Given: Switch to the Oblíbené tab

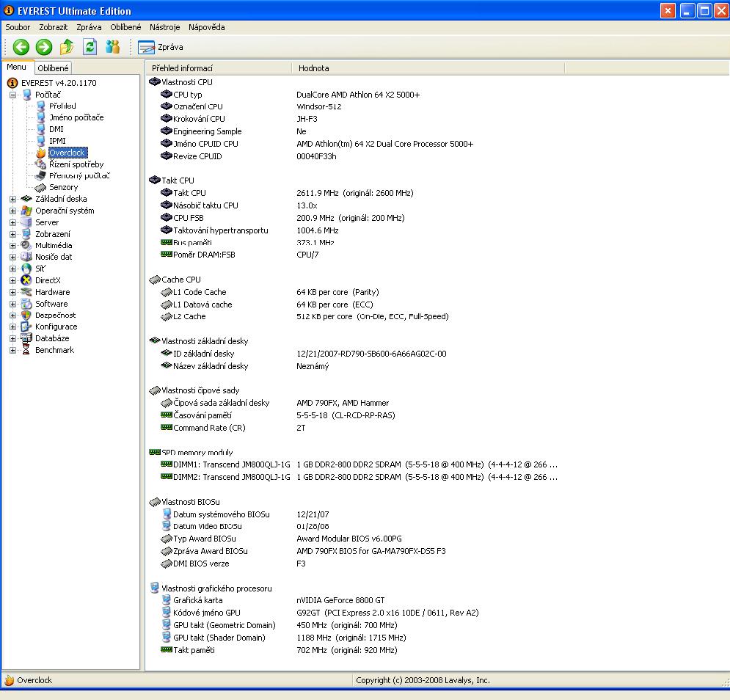Looking at the screenshot, I should [54, 68].
